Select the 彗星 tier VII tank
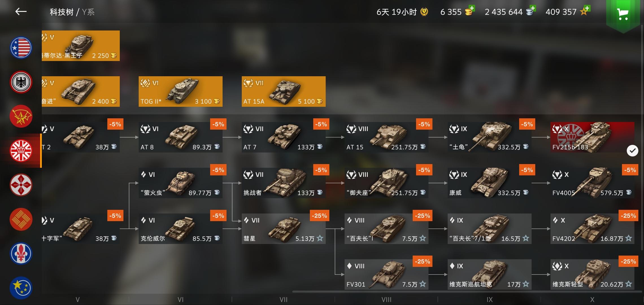 (284, 229)
